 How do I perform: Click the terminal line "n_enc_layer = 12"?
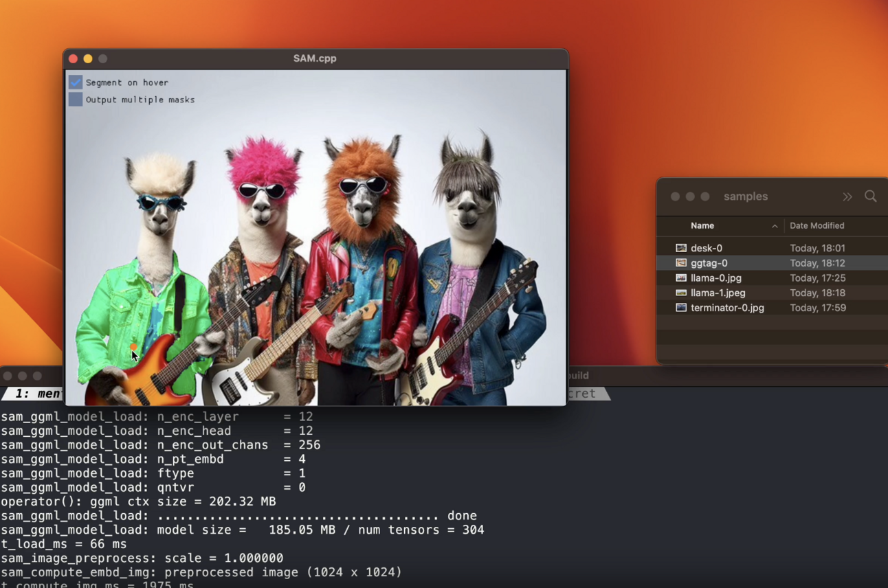click(x=157, y=416)
